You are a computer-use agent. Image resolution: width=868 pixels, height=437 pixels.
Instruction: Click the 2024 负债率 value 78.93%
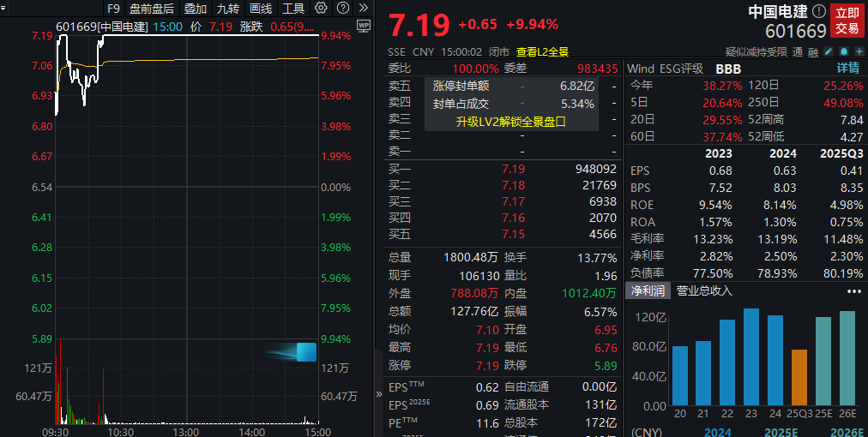776,273
